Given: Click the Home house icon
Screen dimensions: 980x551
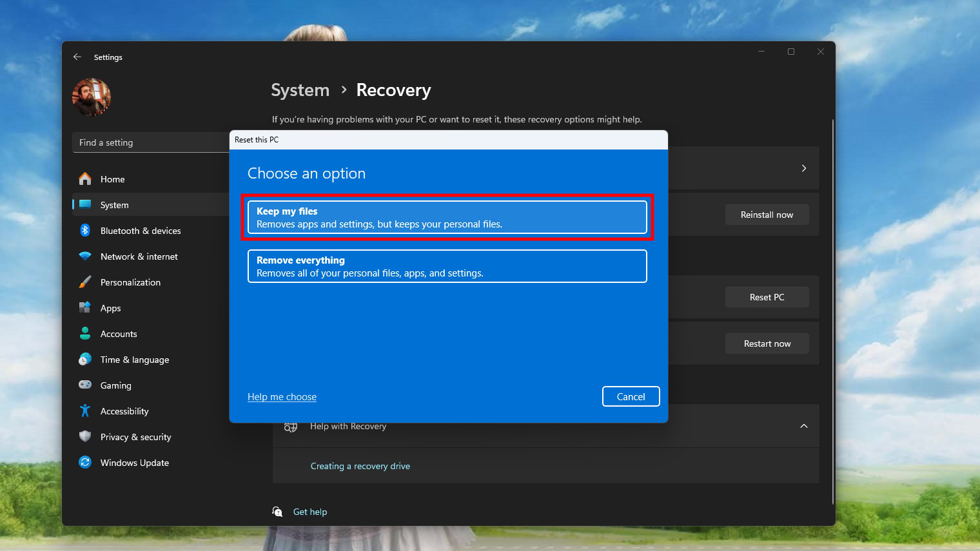Looking at the screenshot, I should pos(85,179).
